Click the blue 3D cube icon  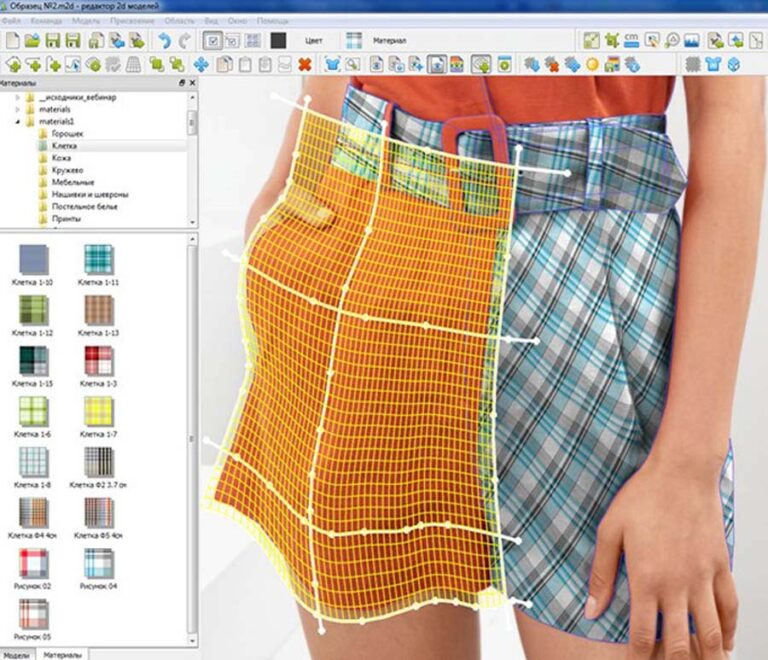tap(733, 64)
